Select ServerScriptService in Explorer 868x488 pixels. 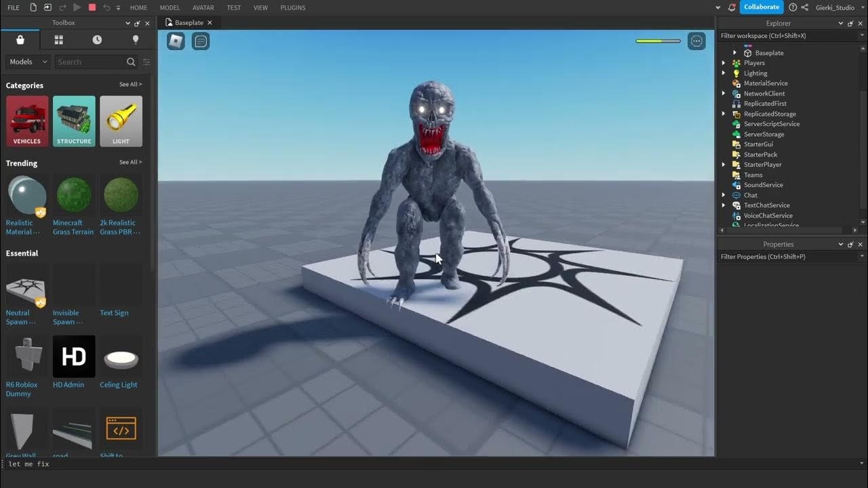pyautogui.click(x=772, y=124)
